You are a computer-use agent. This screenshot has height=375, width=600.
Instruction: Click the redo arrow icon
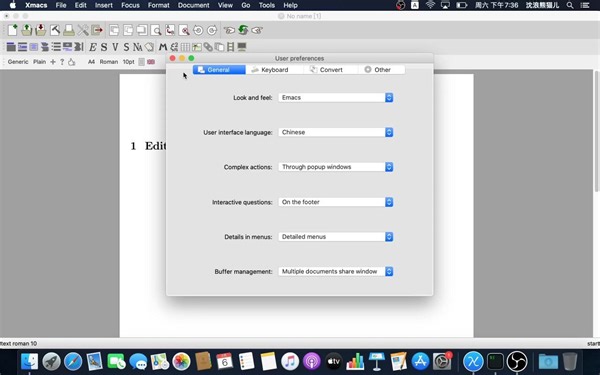212,30
